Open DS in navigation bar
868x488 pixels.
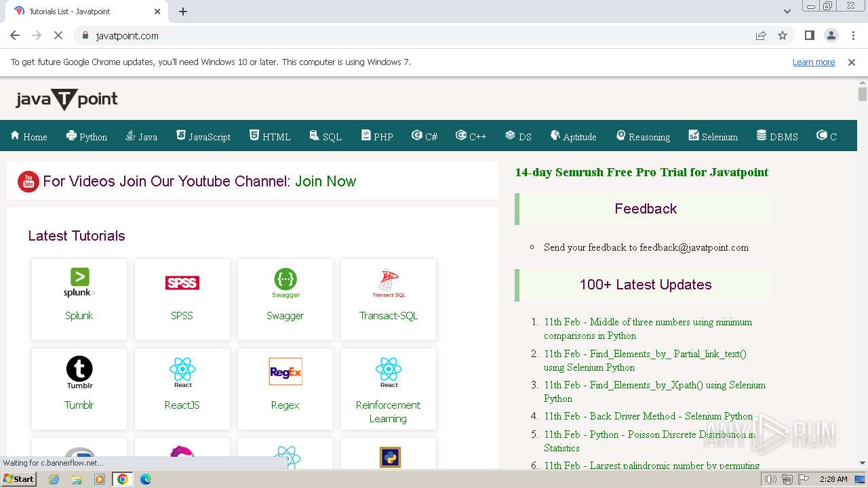coord(518,136)
